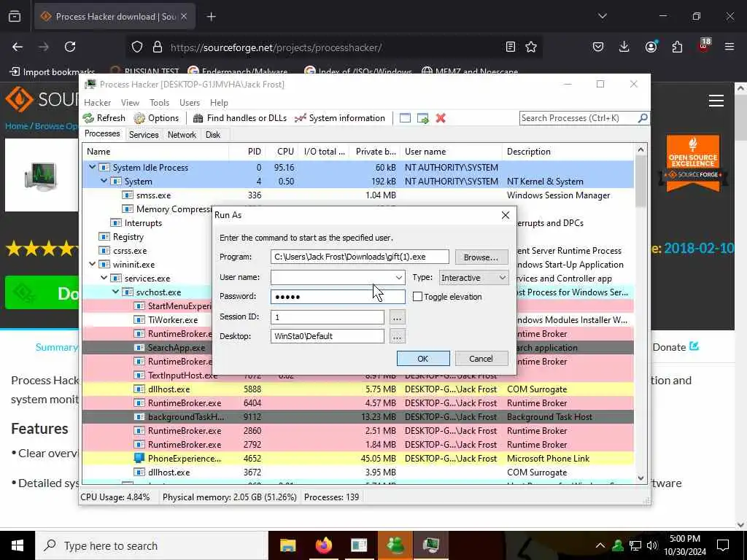747x560 pixels.
Task: Click the Refresh toolbar button in Process Hacker
Action: click(x=104, y=118)
